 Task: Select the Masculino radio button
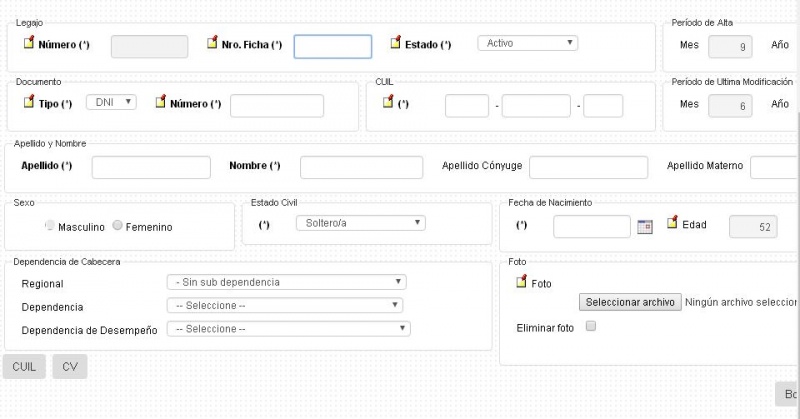(50, 226)
